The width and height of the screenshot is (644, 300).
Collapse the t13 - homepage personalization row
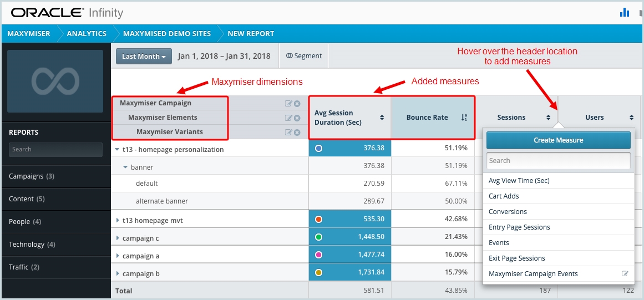[x=118, y=149]
